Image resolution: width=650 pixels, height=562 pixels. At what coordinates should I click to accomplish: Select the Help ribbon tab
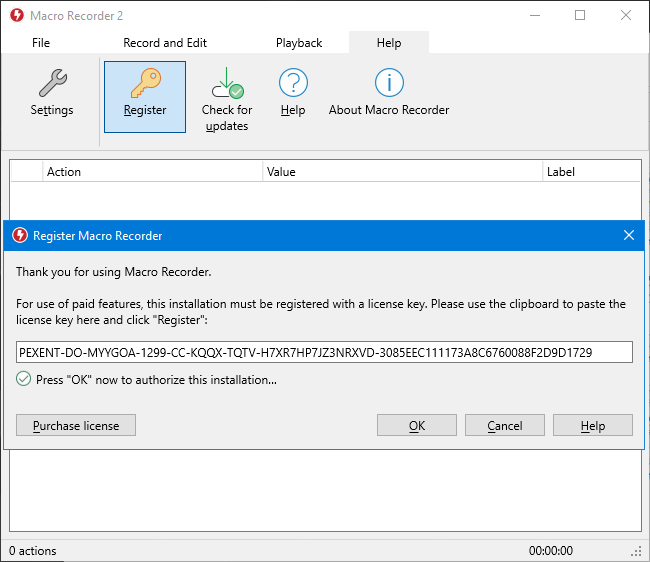(389, 43)
